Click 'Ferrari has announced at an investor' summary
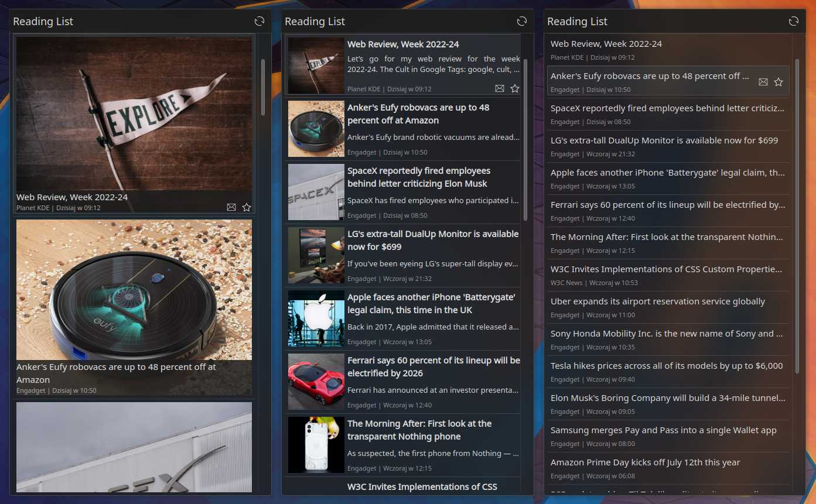The height and width of the screenshot is (504, 816). (x=433, y=390)
